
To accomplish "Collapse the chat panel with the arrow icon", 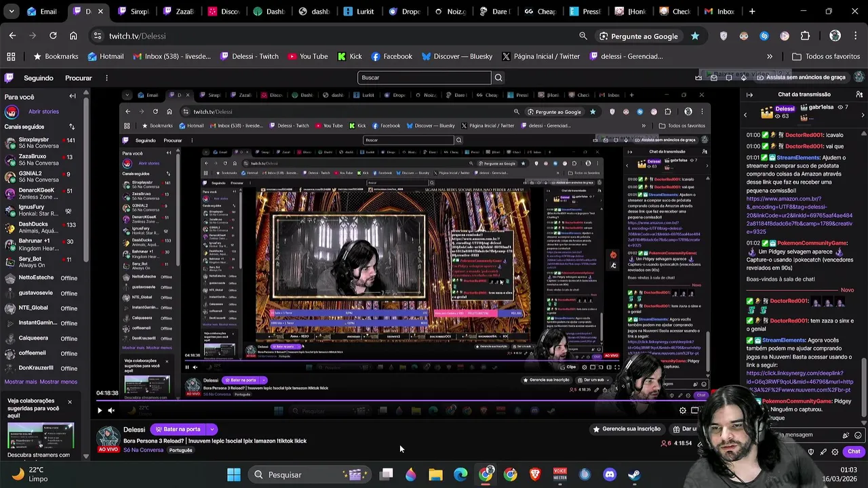I will click(749, 95).
